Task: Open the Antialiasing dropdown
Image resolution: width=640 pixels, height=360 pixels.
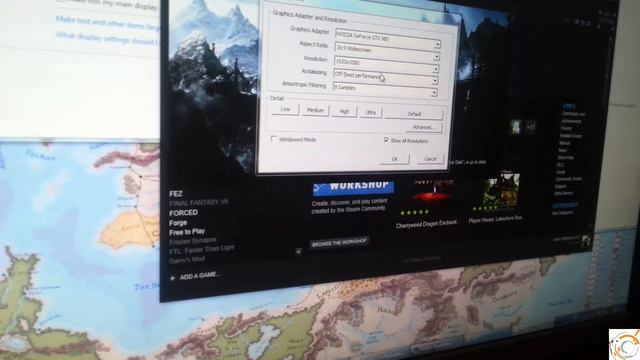Action: (x=435, y=81)
